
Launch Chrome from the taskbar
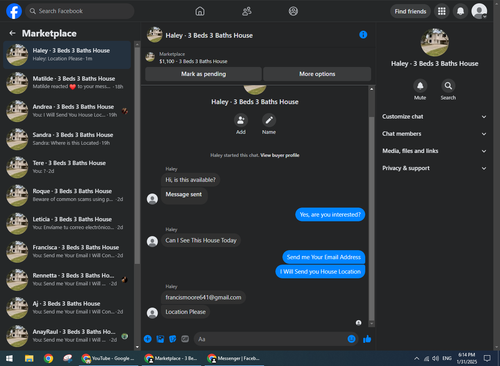coord(49,358)
